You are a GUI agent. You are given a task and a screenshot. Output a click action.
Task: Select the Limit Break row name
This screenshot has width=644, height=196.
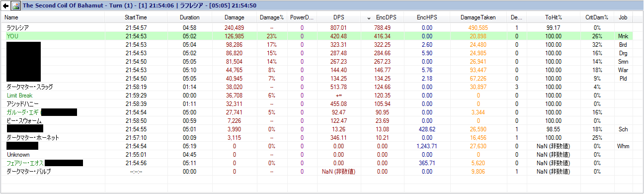click(19, 96)
